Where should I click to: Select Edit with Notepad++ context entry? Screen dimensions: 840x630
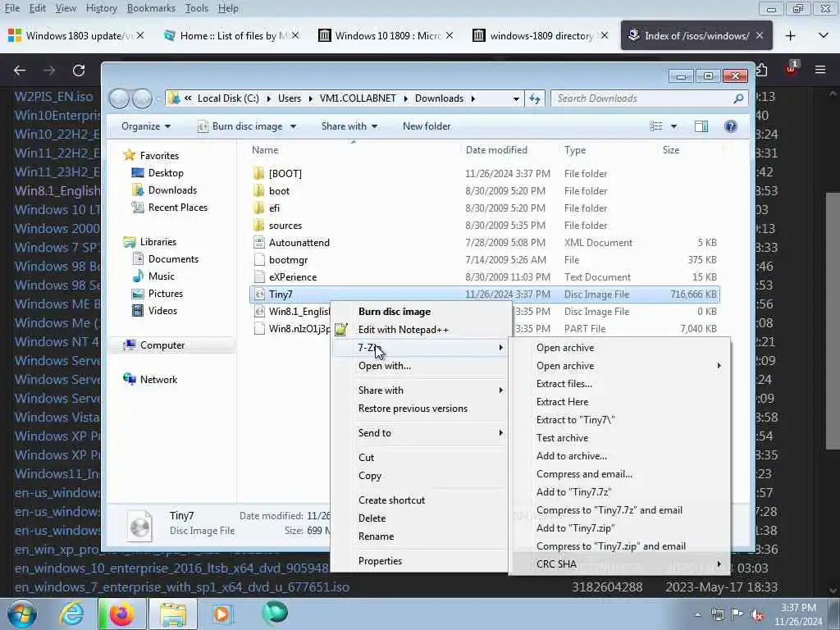403,330
